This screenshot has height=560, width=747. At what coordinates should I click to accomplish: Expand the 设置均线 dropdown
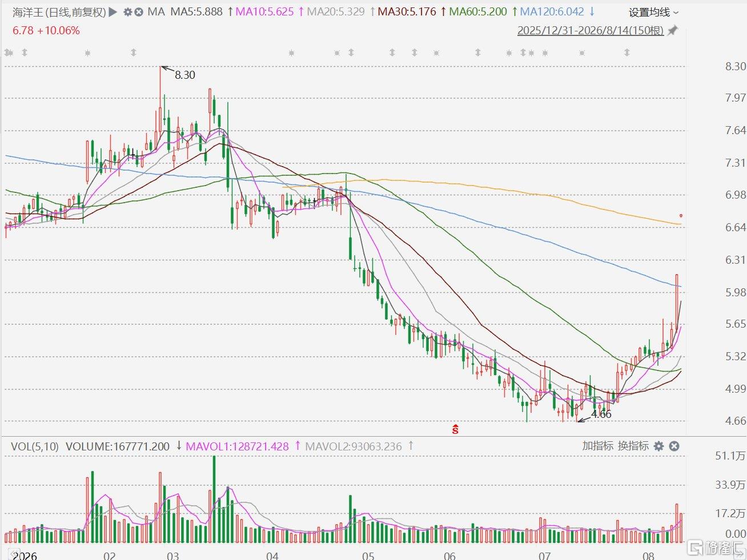(654, 12)
